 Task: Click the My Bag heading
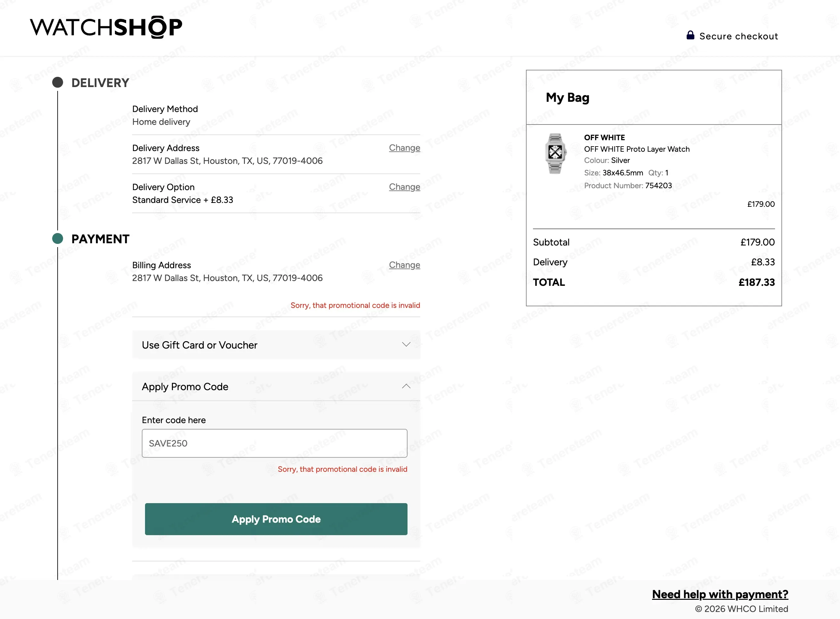pos(568,98)
